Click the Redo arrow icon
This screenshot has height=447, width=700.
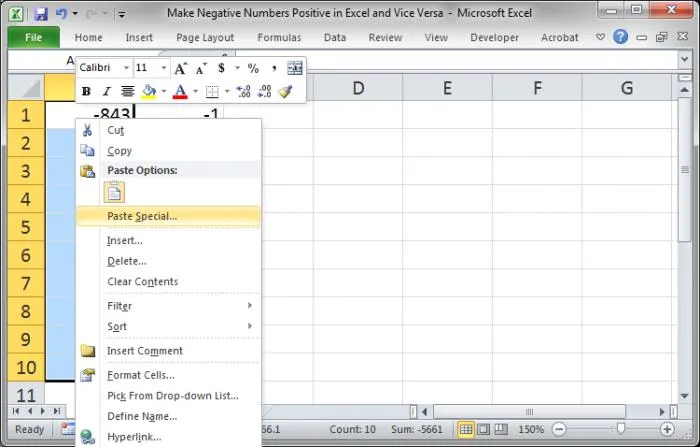point(91,13)
